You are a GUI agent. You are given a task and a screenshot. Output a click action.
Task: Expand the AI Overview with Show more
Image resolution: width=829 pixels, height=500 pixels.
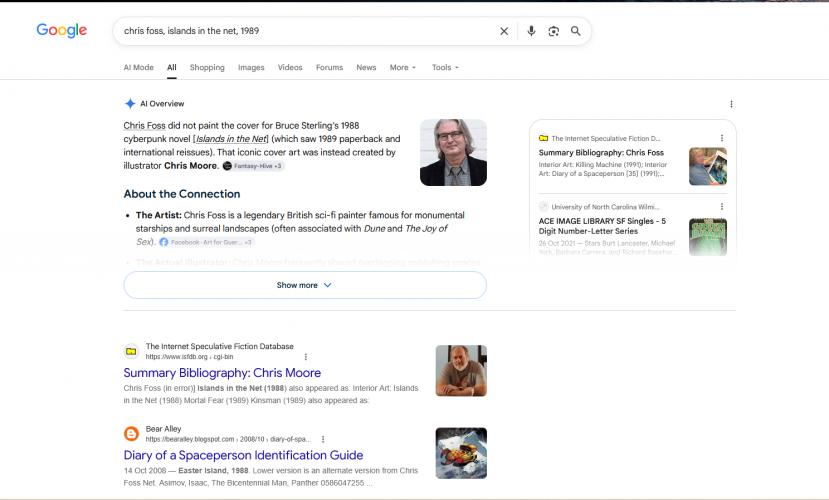tap(305, 285)
